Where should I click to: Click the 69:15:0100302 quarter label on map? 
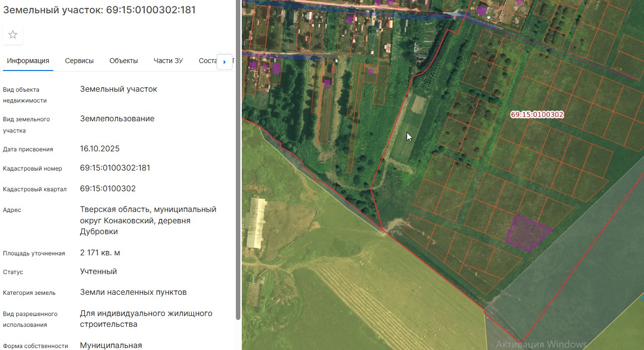click(537, 114)
